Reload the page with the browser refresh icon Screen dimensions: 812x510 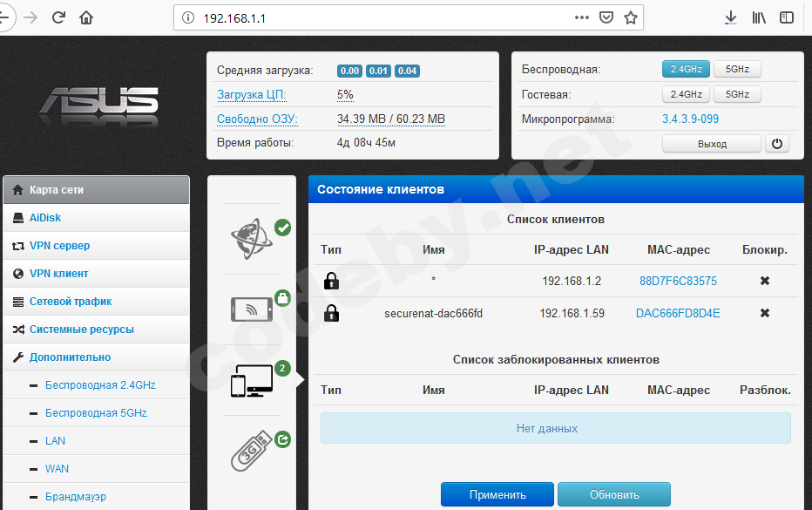(58, 17)
